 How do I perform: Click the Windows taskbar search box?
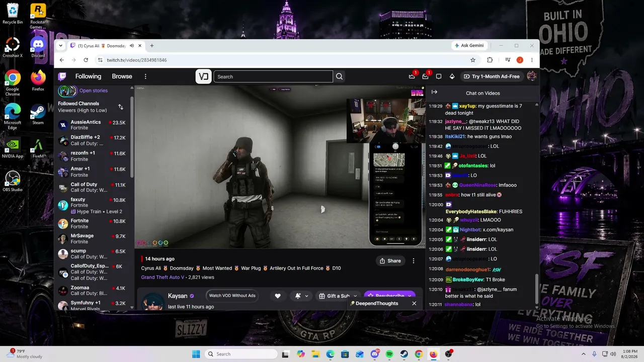point(242,354)
